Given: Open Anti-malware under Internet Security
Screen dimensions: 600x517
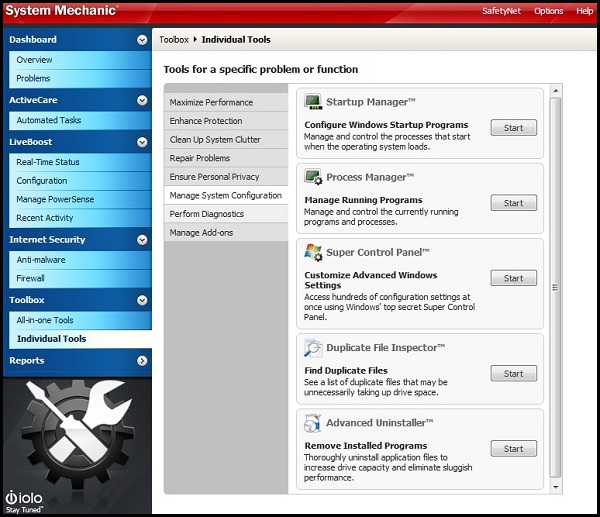Looking at the screenshot, I should (x=80, y=260).
